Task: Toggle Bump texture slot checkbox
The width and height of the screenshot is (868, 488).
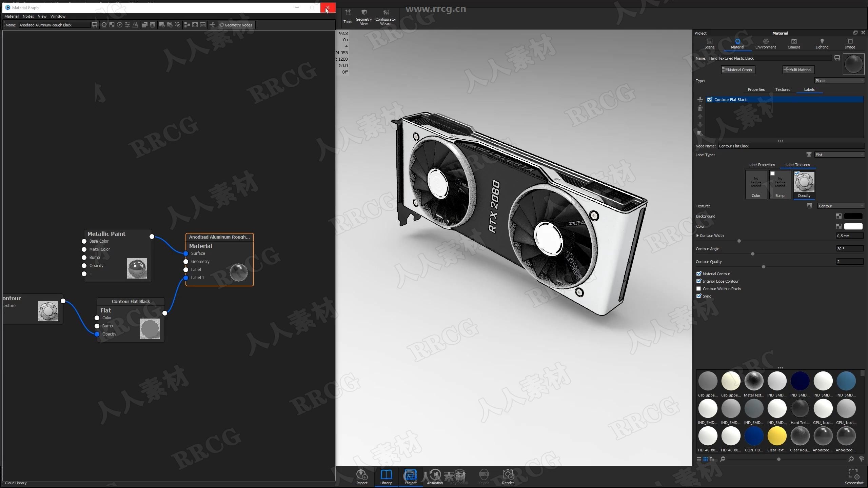Action: pyautogui.click(x=772, y=173)
